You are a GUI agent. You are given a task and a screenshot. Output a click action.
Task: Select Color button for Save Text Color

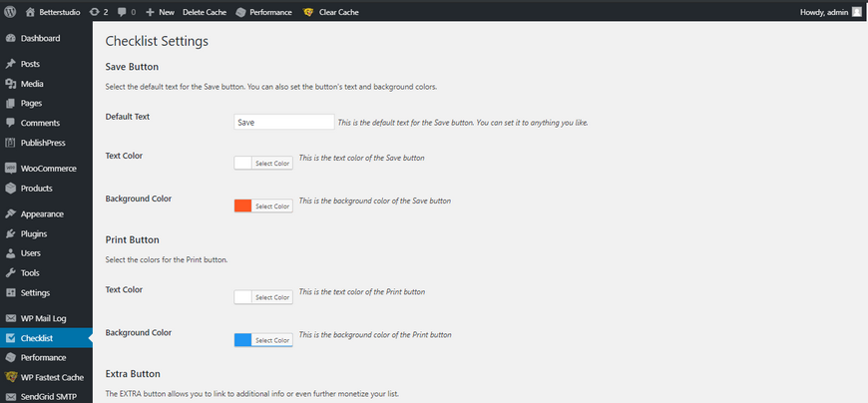(x=272, y=164)
